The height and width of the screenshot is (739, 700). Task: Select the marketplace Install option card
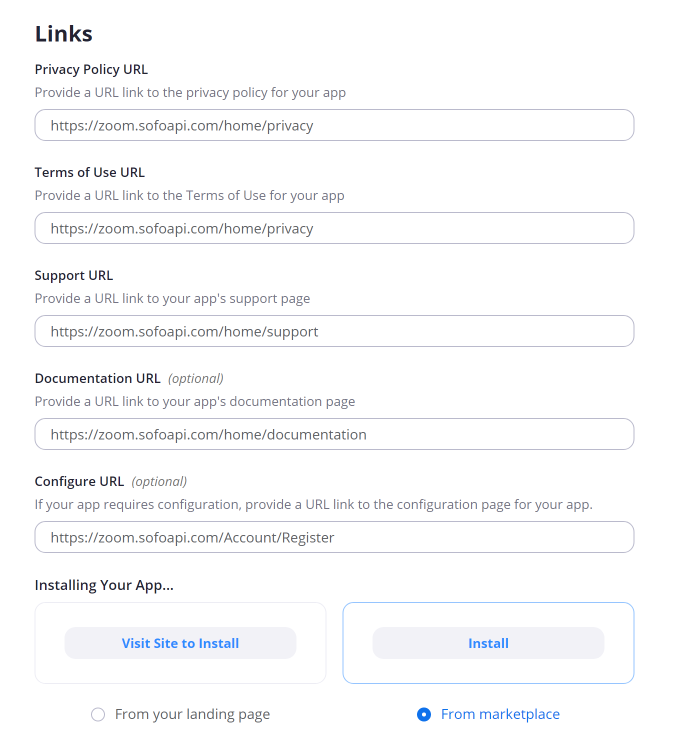[x=488, y=643]
